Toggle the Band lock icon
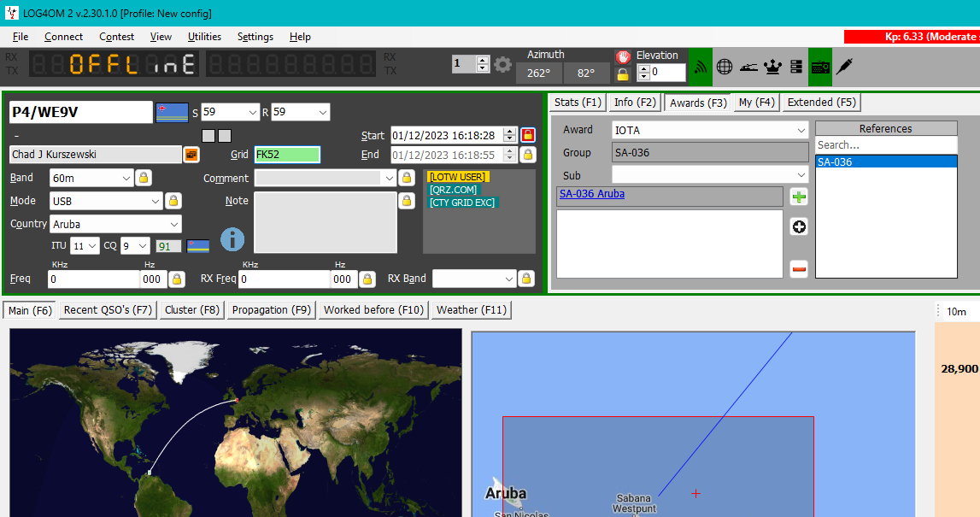 point(144,178)
